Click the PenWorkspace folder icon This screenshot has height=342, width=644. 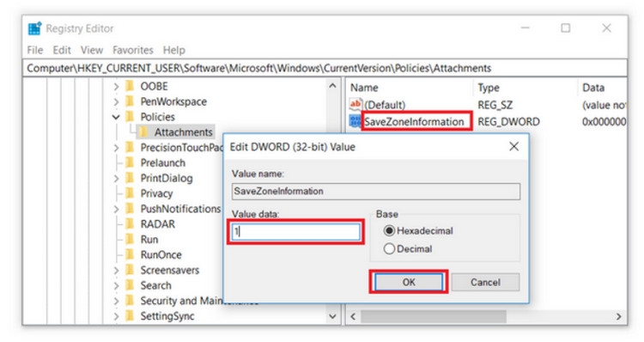tap(130, 101)
